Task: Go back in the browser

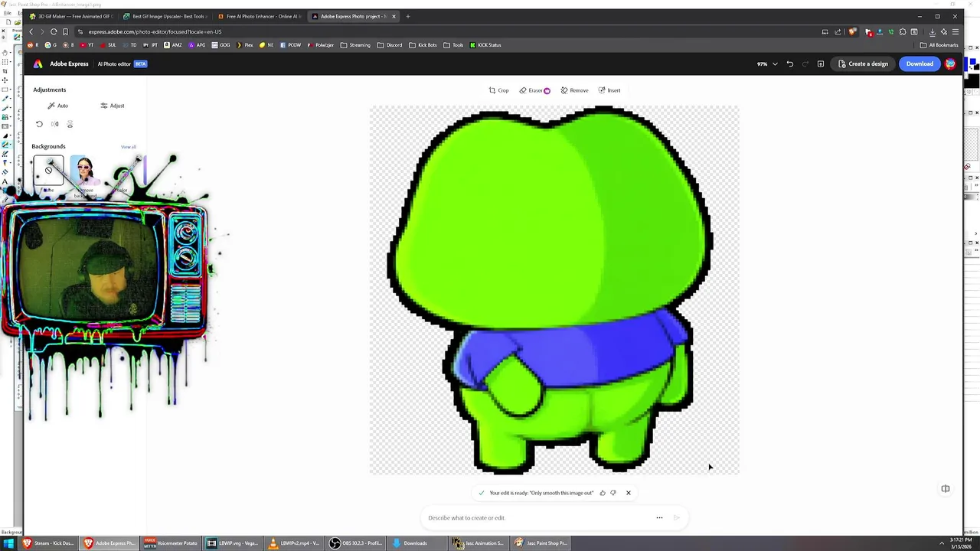Action: click(x=31, y=31)
